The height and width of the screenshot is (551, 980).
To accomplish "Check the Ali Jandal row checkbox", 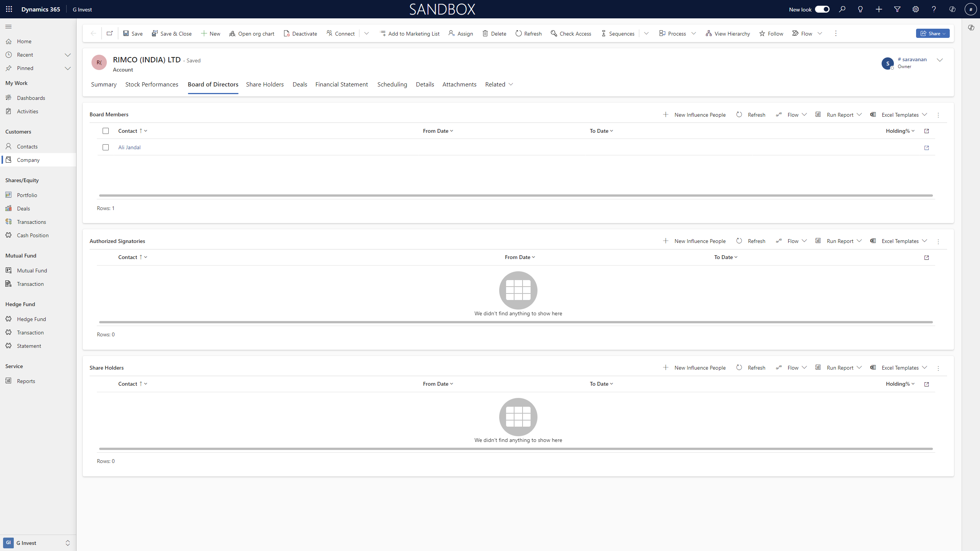I will (x=106, y=147).
